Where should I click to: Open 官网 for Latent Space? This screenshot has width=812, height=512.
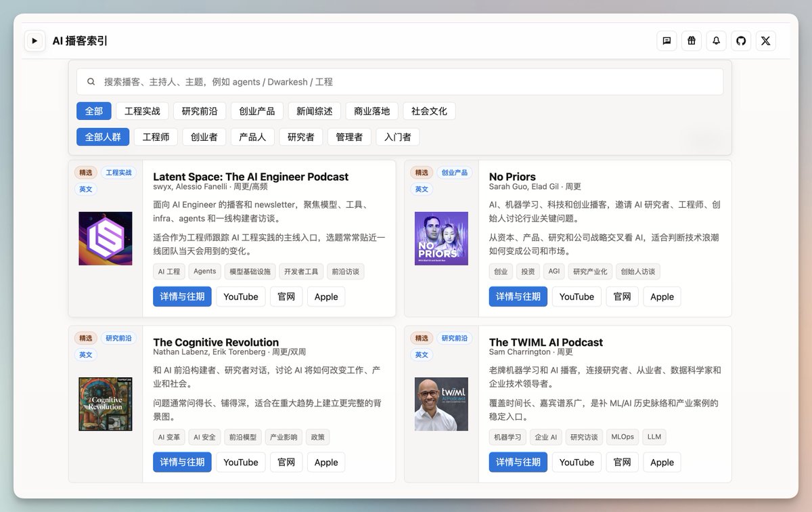[x=287, y=297]
